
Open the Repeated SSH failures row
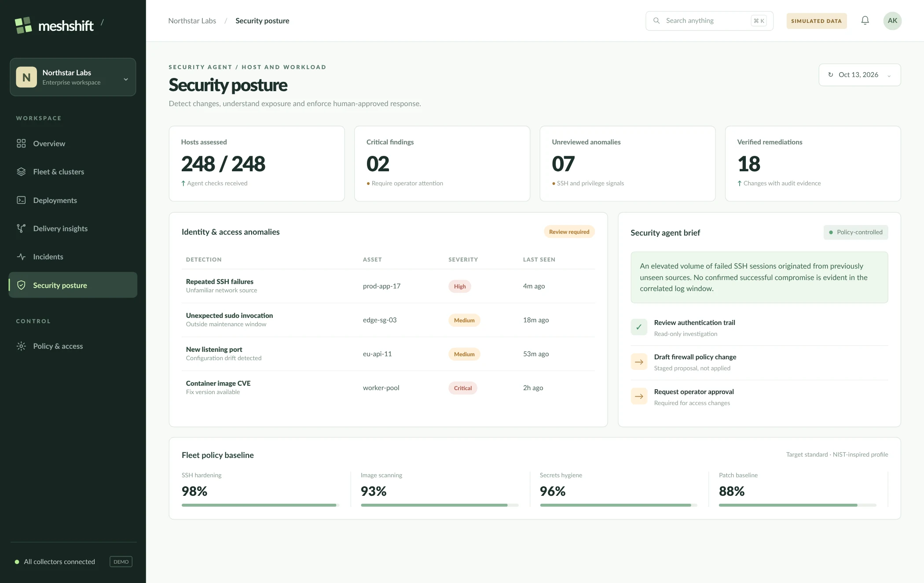click(x=388, y=286)
